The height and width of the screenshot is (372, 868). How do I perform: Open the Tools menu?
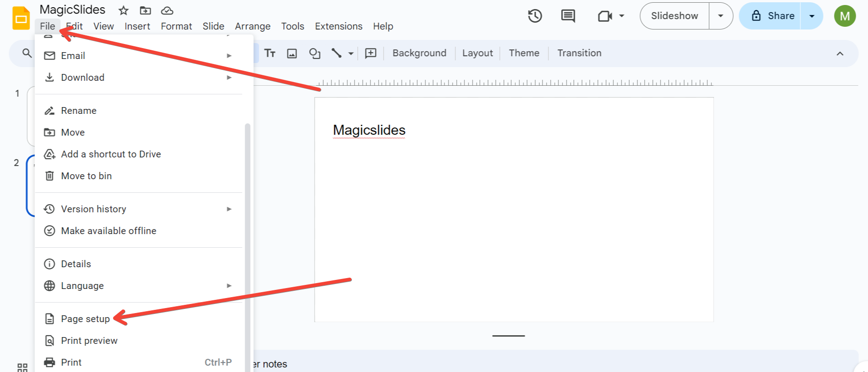click(292, 26)
